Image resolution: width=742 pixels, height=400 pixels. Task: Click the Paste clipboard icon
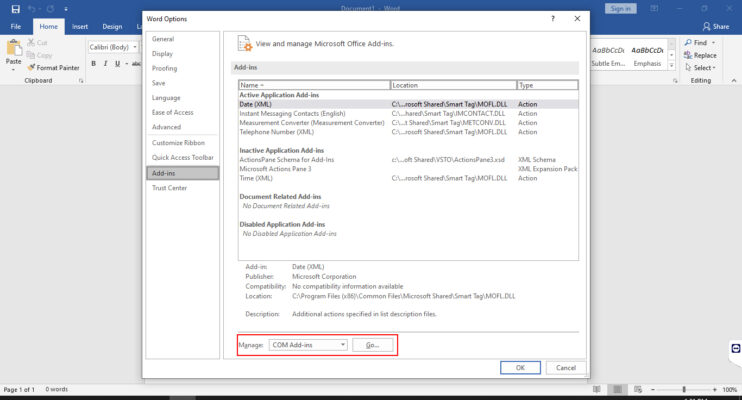click(x=14, y=48)
